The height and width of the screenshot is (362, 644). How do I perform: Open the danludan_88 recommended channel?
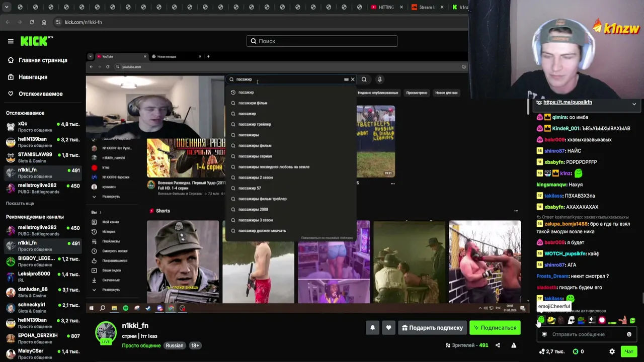[43, 292]
